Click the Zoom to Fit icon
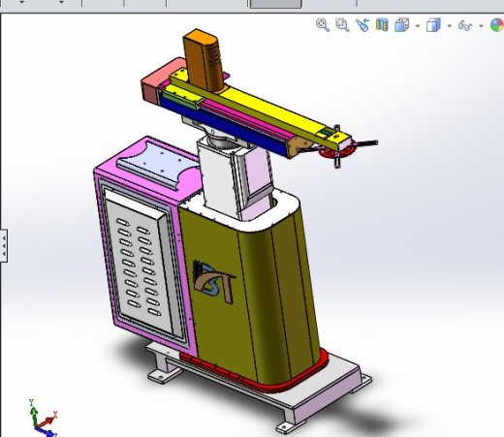 pos(323,25)
